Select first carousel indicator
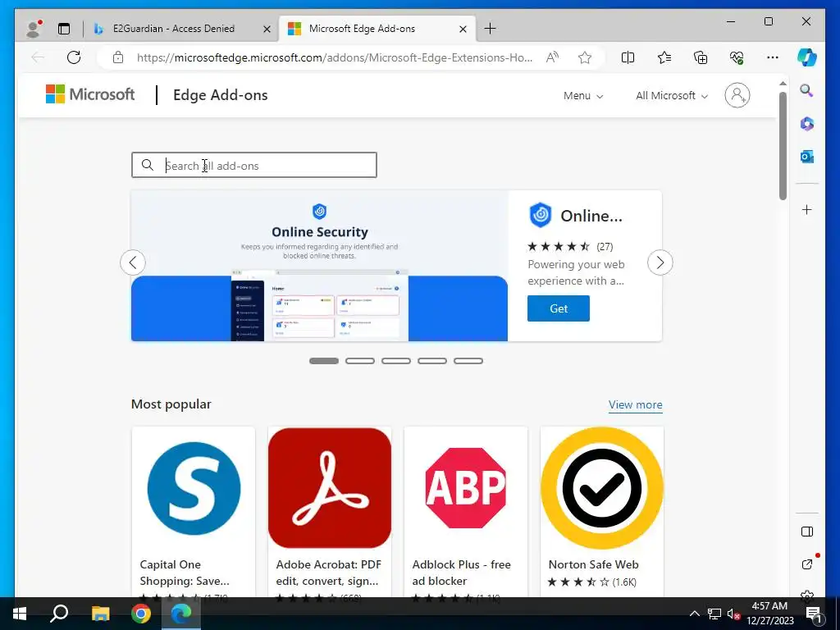The image size is (840, 630). tap(324, 361)
